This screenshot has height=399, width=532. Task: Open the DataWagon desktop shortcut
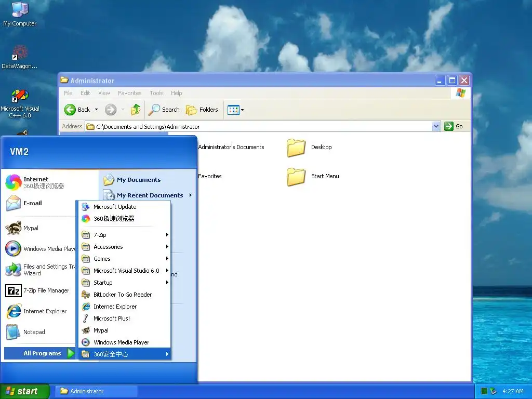coord(20,57)
